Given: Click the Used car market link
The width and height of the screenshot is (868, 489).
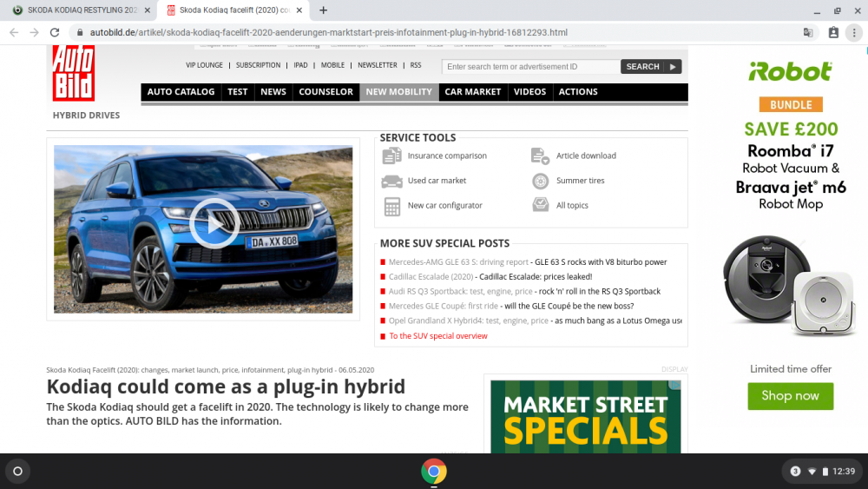Looking at the screenshot, I should tap(437, 181).
